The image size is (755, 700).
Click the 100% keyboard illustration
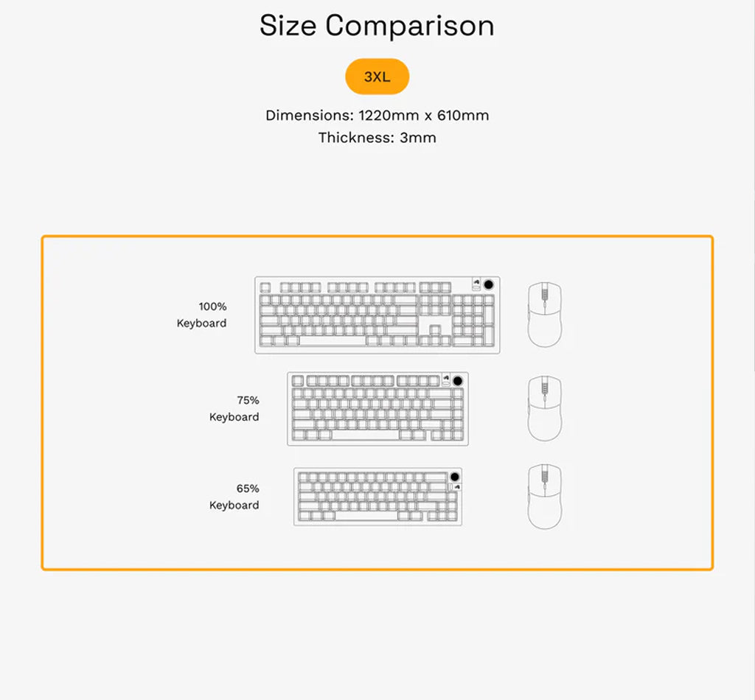pyautogui.click(x=377, y=315)
